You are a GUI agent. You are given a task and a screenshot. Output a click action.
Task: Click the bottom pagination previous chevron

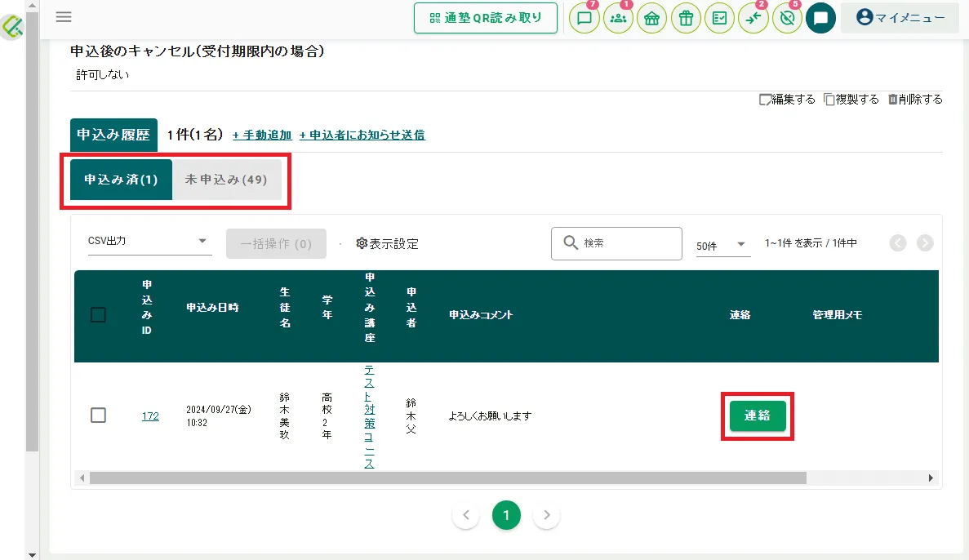[x=466, y=515]
